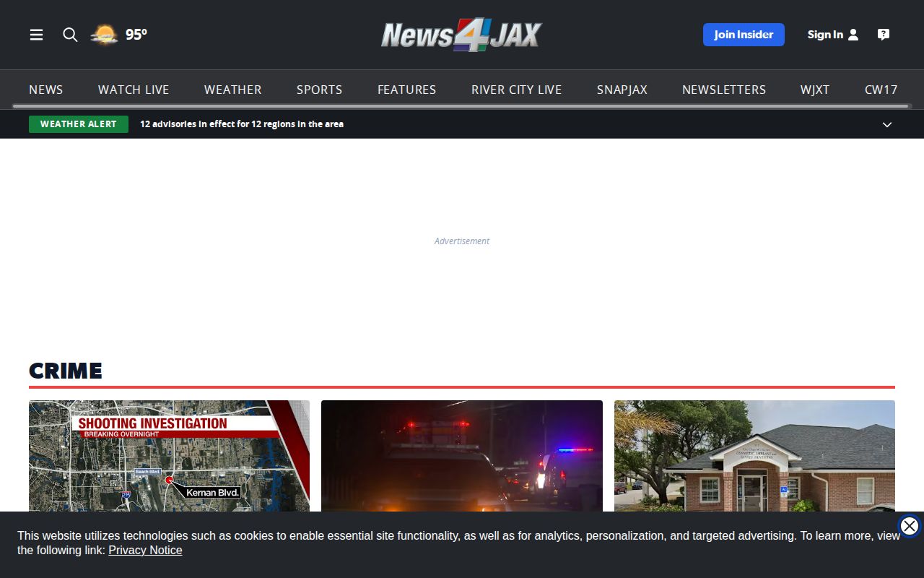This screenshot has height=578, width=924.
Task: Close the cookie notice banner
Action: 910,526
